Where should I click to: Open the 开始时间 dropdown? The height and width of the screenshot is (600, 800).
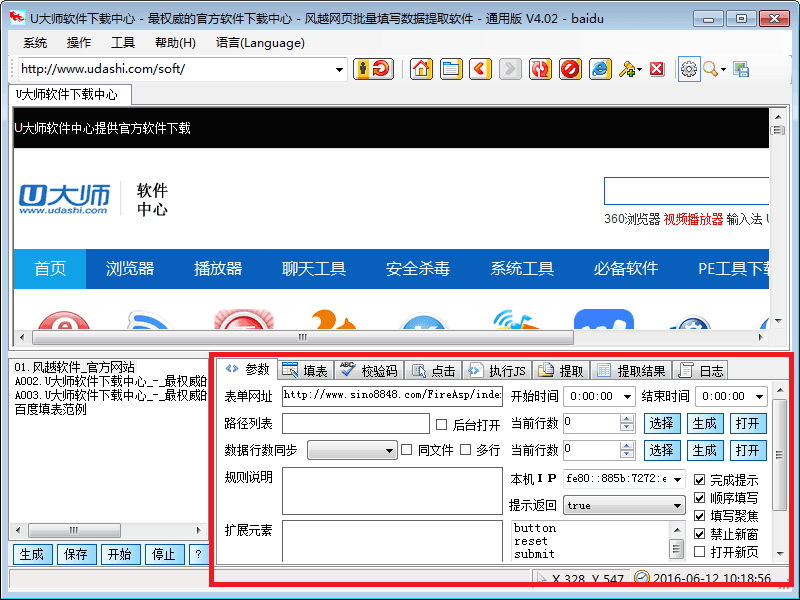(x=627, y=396)
